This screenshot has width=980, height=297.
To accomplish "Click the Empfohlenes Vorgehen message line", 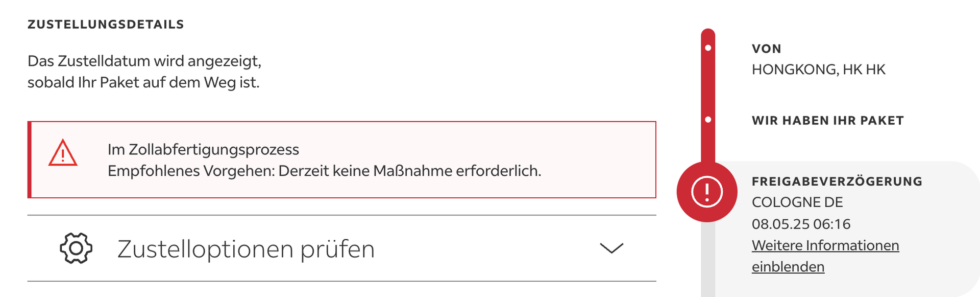I will tap(324, 171).
